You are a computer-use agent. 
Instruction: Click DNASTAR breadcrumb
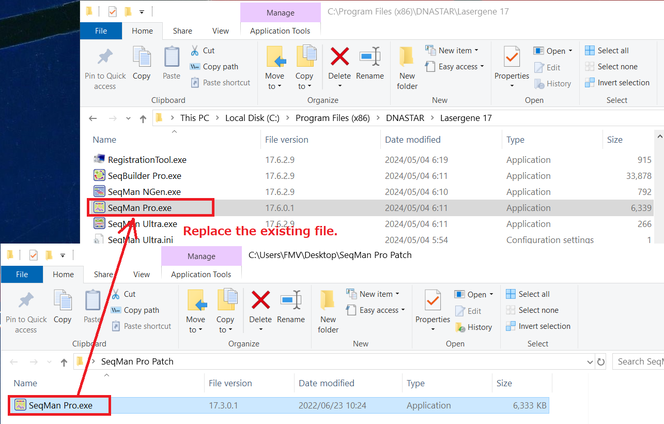[x=405, y=118]
